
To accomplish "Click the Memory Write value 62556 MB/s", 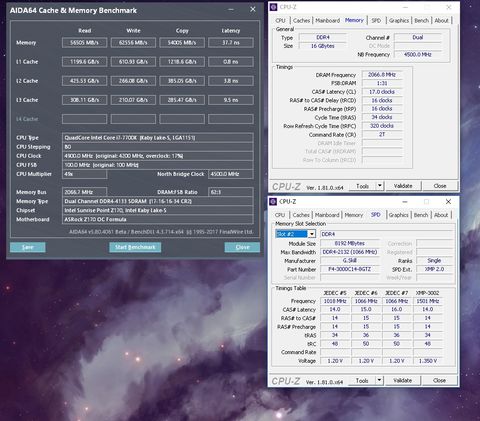I will click(x=133, y=43).
